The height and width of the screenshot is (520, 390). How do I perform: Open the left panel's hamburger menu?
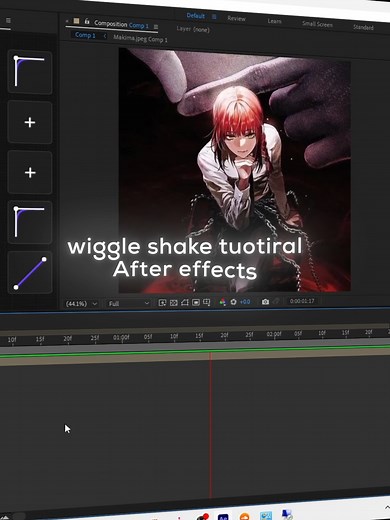click(x=8, y=21)
